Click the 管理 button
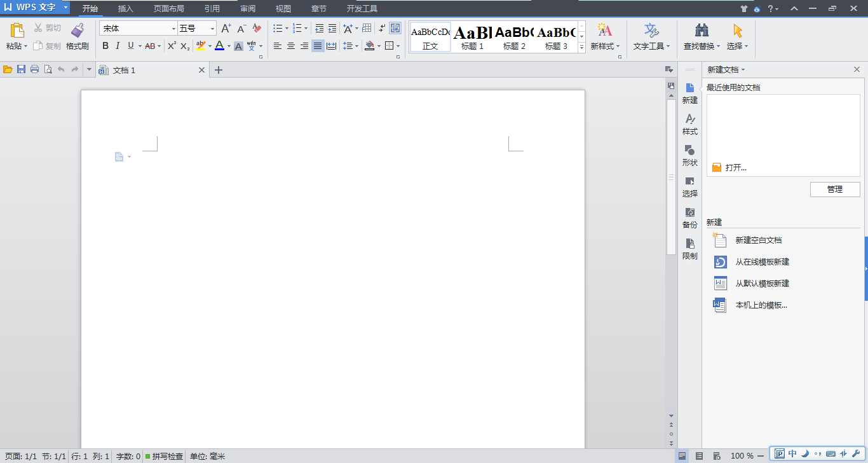The image size is (868, 463). 835,189
